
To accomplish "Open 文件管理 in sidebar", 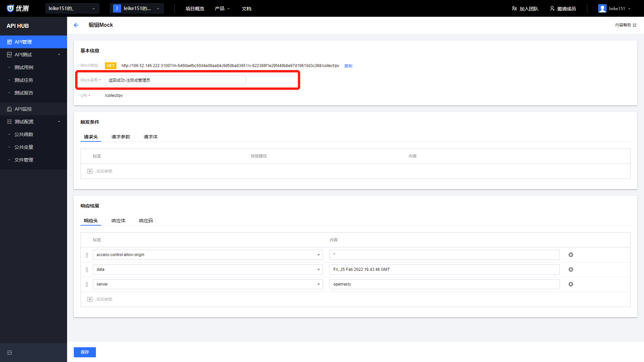I will tap(24, 160).
